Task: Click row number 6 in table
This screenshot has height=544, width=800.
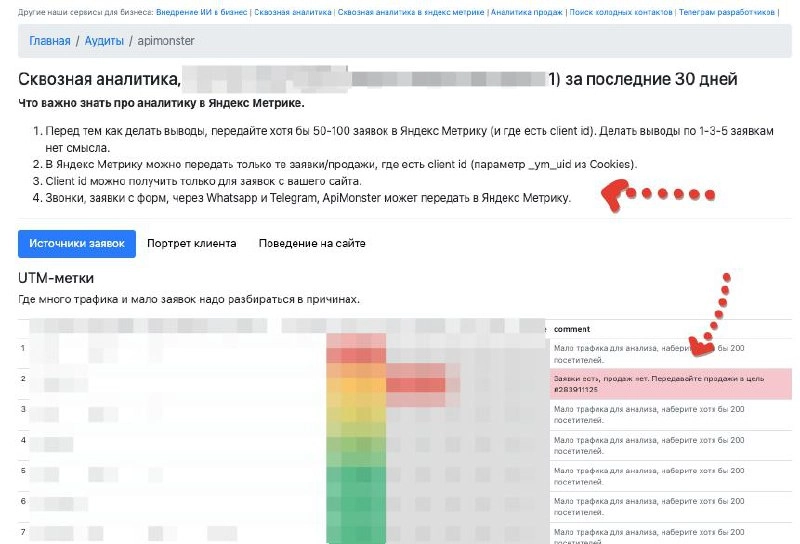Action: coord(23,501)
